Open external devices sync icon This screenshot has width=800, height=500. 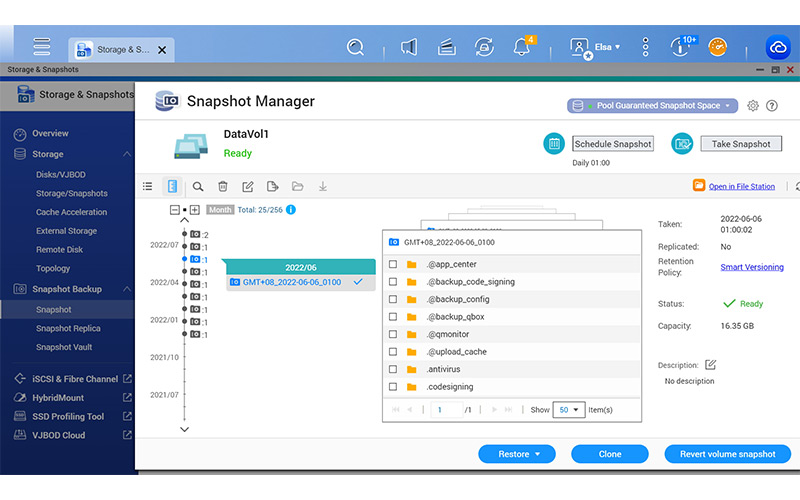pos(484,47)
